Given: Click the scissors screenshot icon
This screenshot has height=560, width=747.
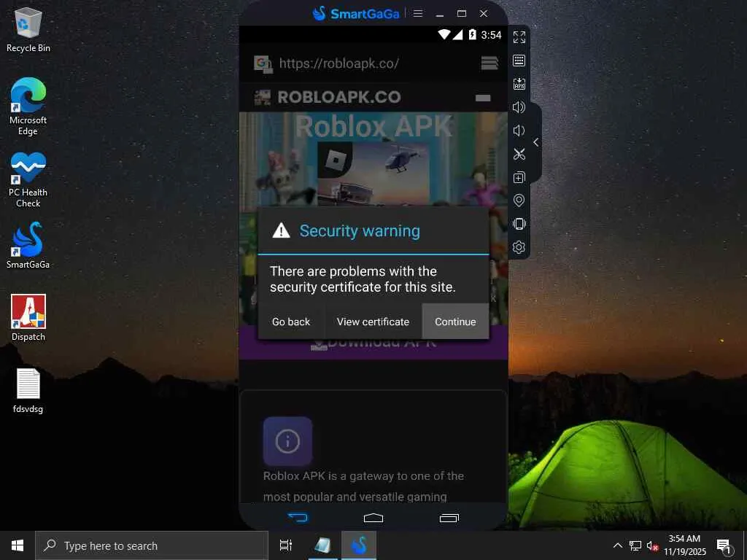Looking at the screenshot, I should pyautogui.click(x=519, y=154).
